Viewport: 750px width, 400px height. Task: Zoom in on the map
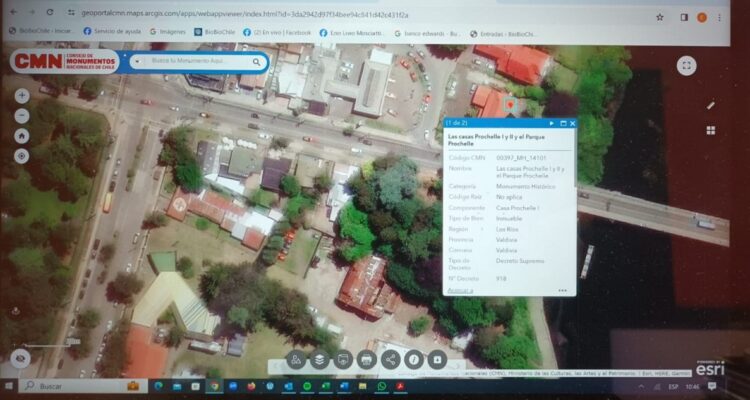(x=22, y=96)
